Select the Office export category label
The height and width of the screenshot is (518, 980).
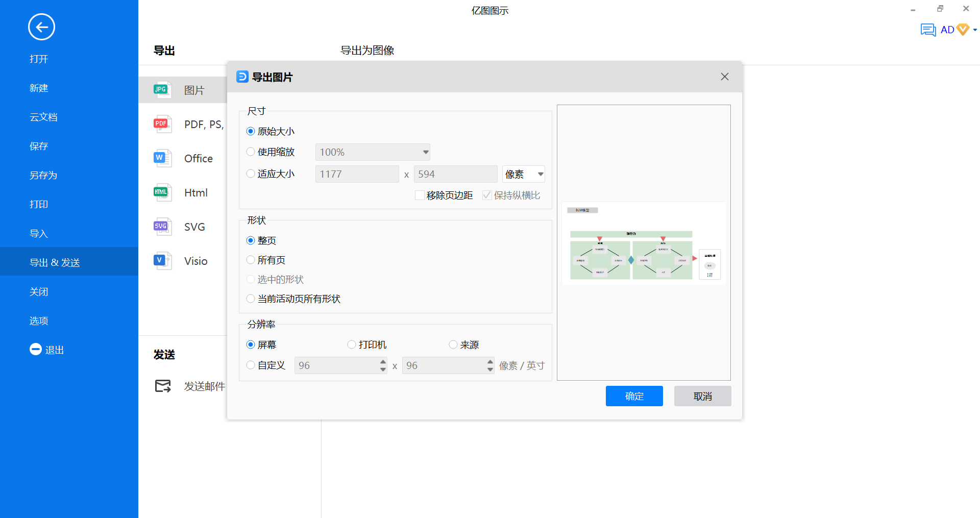199,159
